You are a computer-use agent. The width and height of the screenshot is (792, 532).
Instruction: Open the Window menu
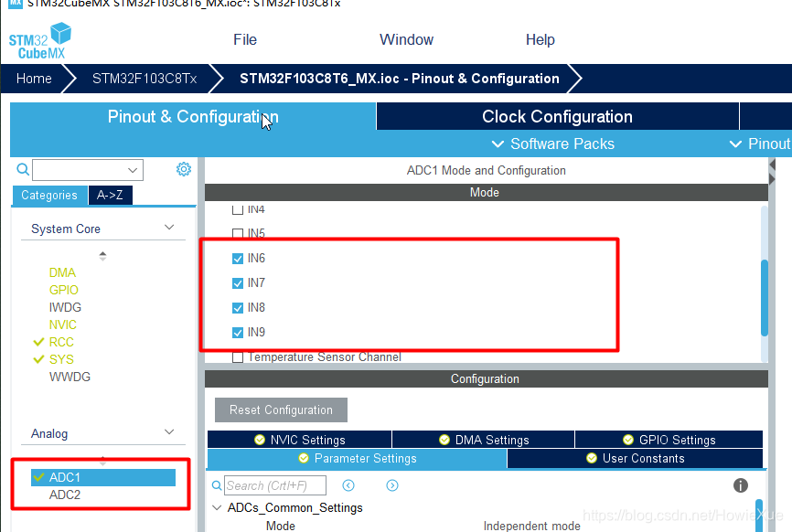click(407, 40)
